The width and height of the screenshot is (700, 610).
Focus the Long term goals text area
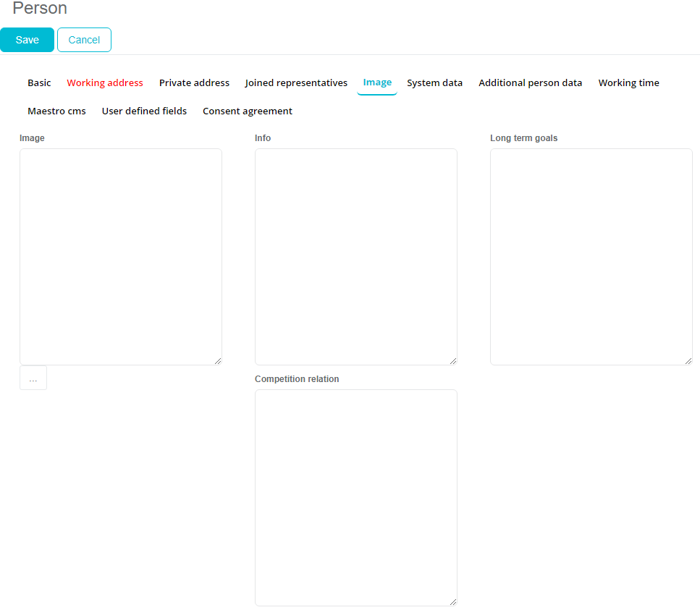591,256
